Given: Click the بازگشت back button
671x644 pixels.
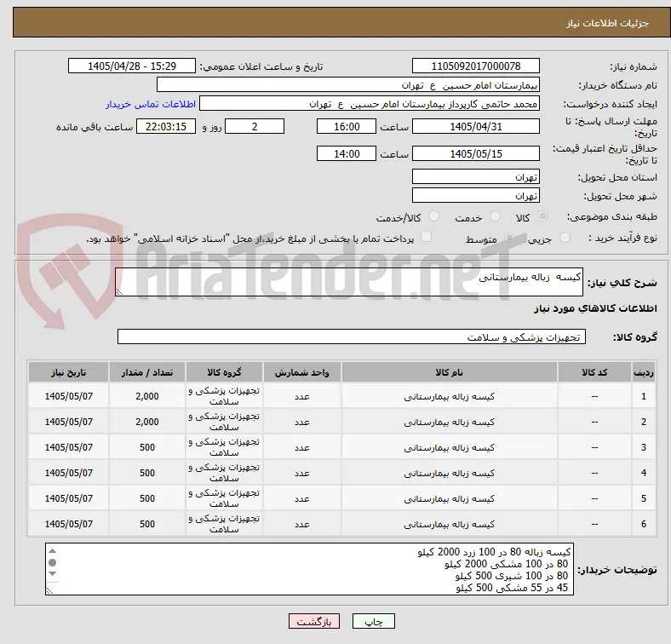Looking at the screenshot, I should (x=314, y=621).
